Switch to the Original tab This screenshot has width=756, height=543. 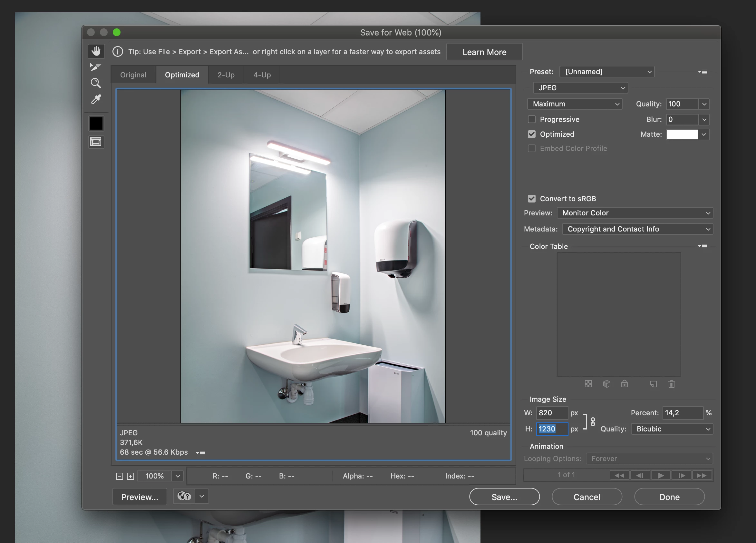pos(133,75)
